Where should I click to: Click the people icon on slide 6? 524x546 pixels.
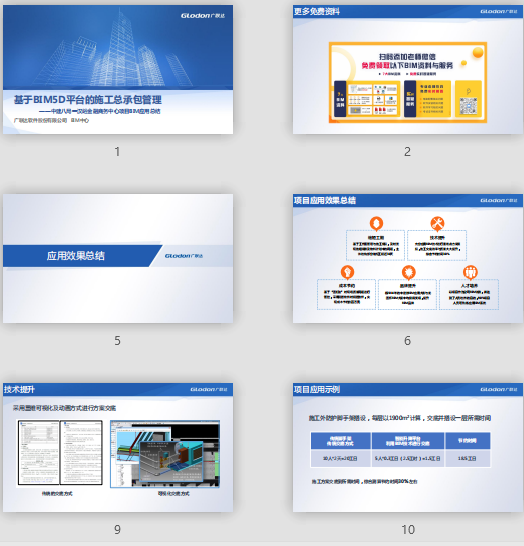coord(470,272)
